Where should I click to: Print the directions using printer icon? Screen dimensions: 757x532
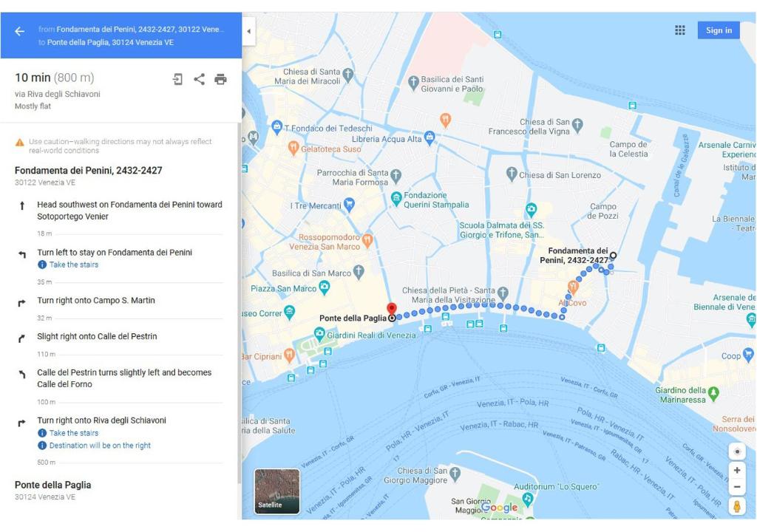click(220, 79)
